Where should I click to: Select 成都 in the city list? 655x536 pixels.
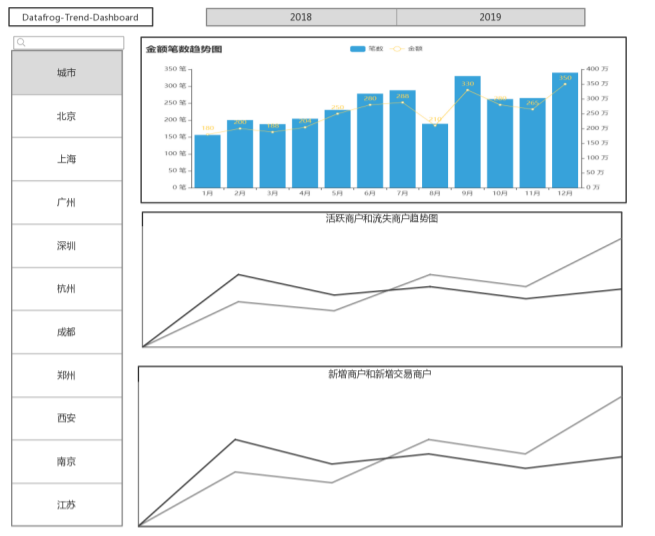(67, 332)
